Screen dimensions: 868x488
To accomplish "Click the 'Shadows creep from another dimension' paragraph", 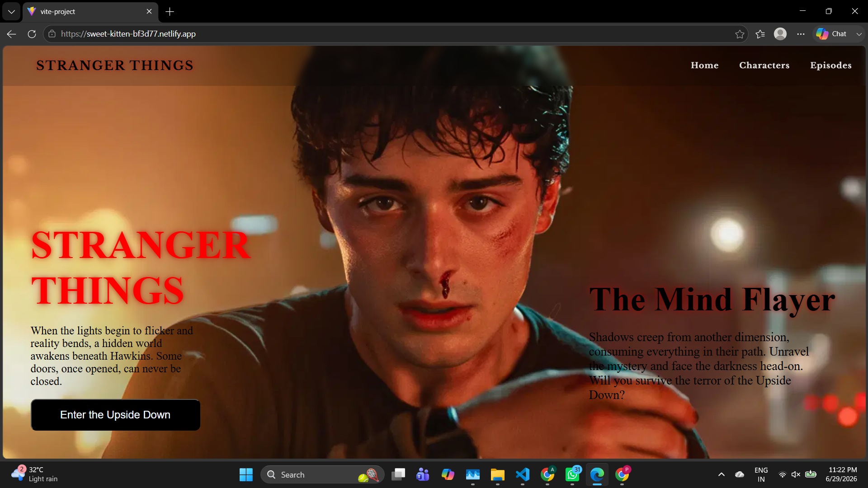I will coord(699,366).
